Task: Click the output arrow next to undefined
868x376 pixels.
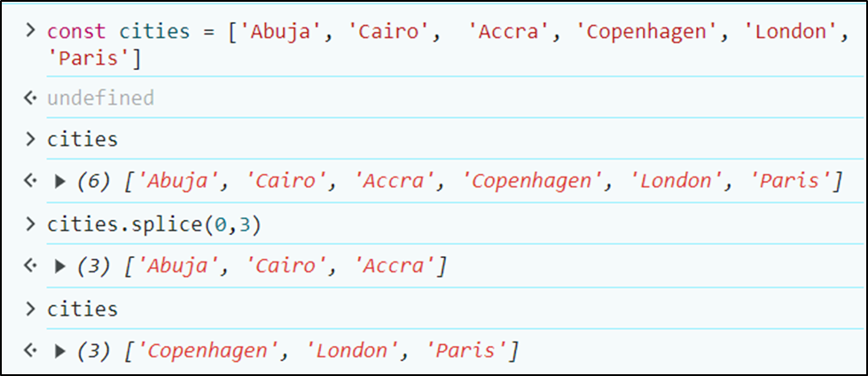Action: pos(31,98)
